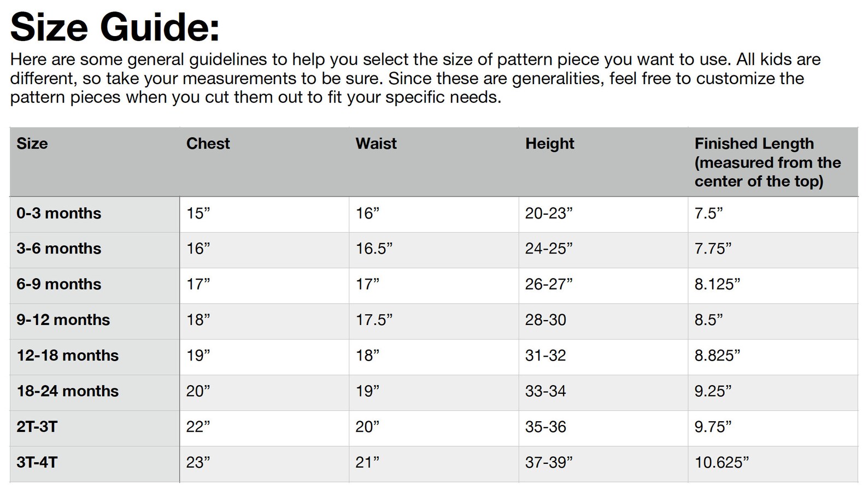Viewport: 868px width, 490px height.
Task: Click the "12-18 months" size label
Action: pos(67,356)
